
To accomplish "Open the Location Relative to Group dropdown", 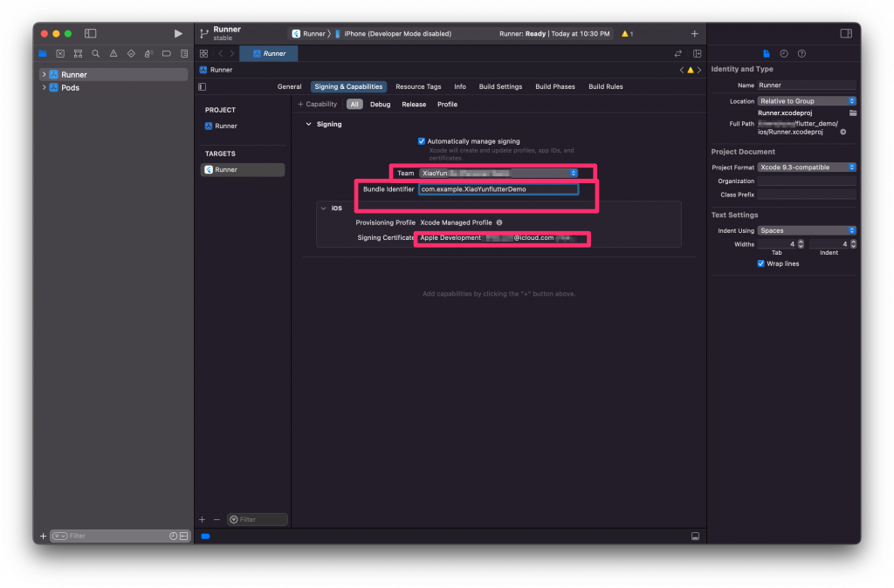I will click(806, 101).
